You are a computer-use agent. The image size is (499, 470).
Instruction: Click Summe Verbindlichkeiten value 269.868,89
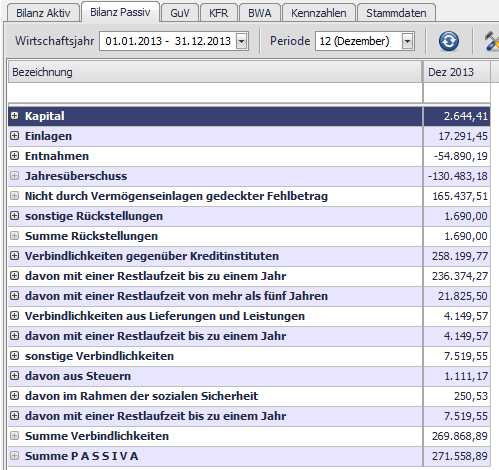point(460,436)
